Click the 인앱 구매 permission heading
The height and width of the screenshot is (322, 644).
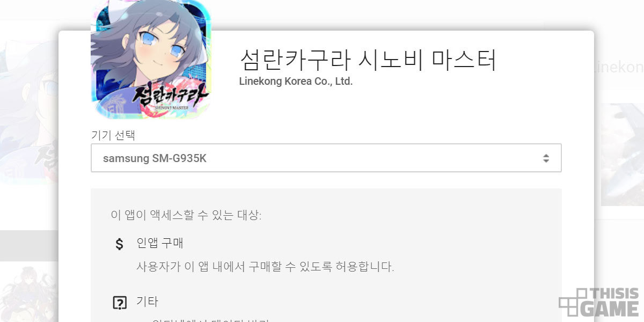point(160,243)
